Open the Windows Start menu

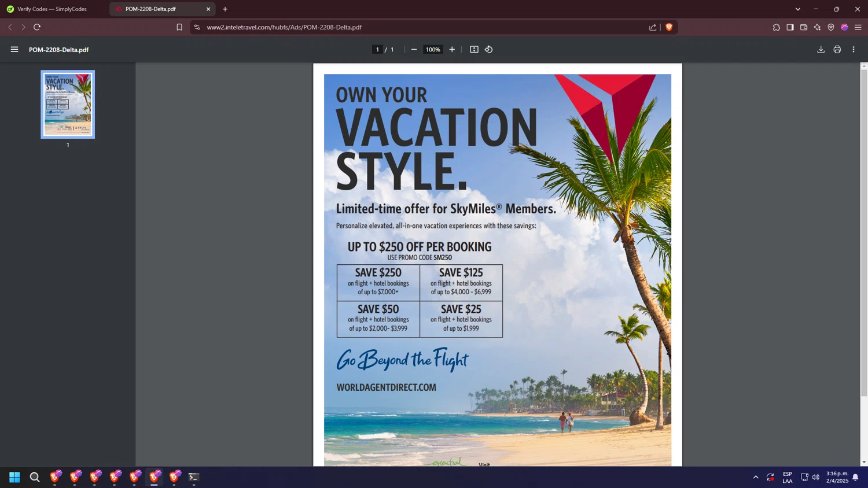14,477
